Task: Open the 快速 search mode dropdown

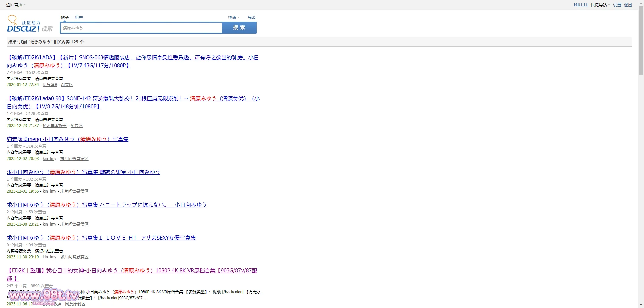Action: pyautogui.click(x=233, y=17)
